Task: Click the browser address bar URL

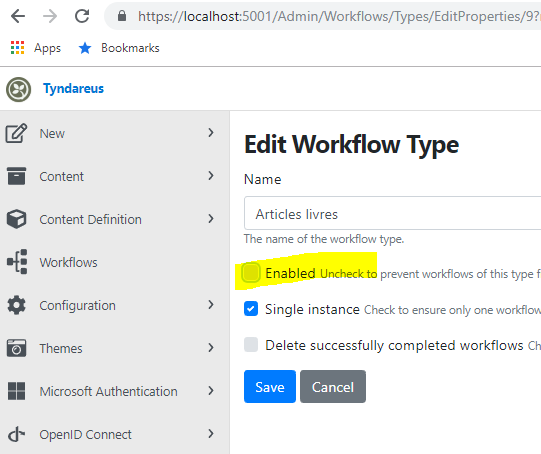Action: [x=338, y=16]
